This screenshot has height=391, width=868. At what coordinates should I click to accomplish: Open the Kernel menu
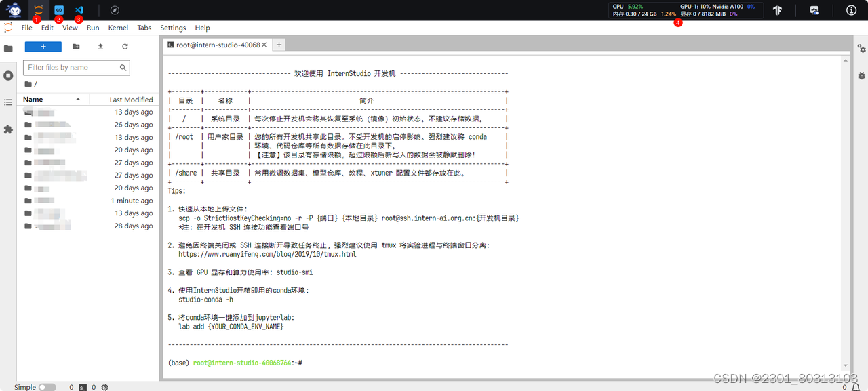click(118, 28)
